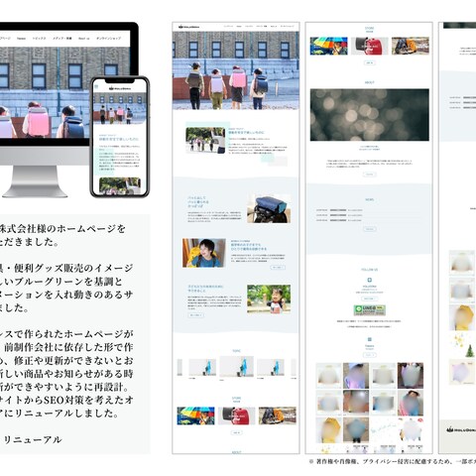Click the green LINE@ banner
Image resolution: width=476 pixels, height=476 pixels.
[x=370, y=310]
